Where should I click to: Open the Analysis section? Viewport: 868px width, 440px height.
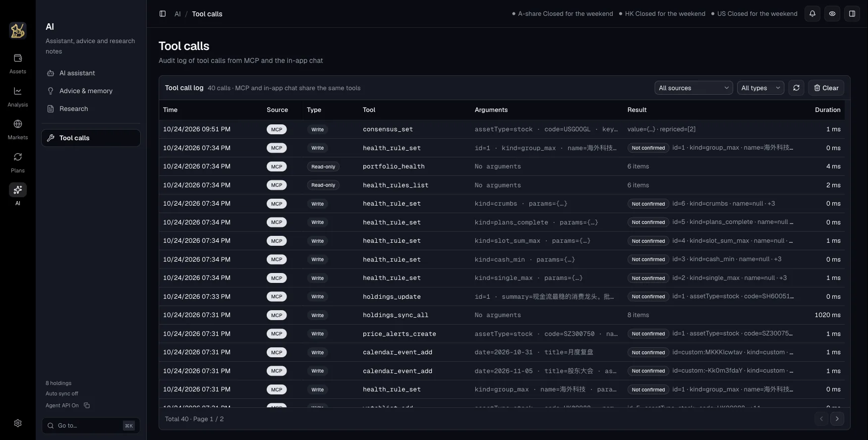pos(18,97)
